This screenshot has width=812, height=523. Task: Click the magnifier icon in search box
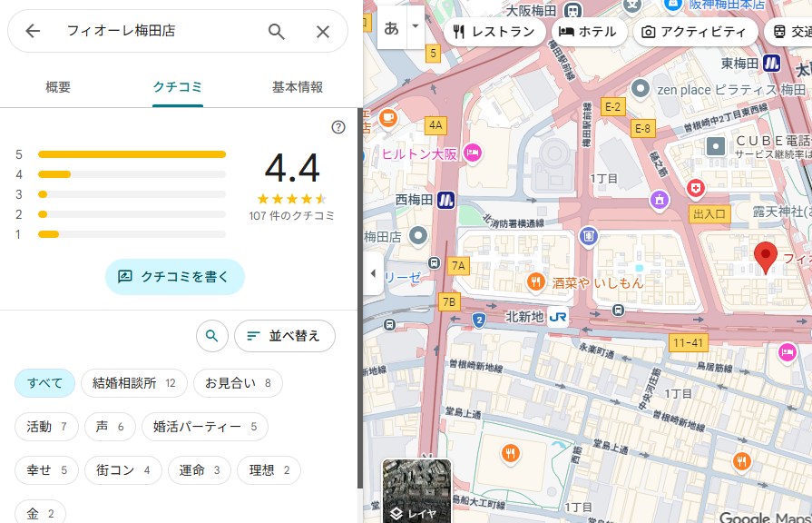[277, 32]
